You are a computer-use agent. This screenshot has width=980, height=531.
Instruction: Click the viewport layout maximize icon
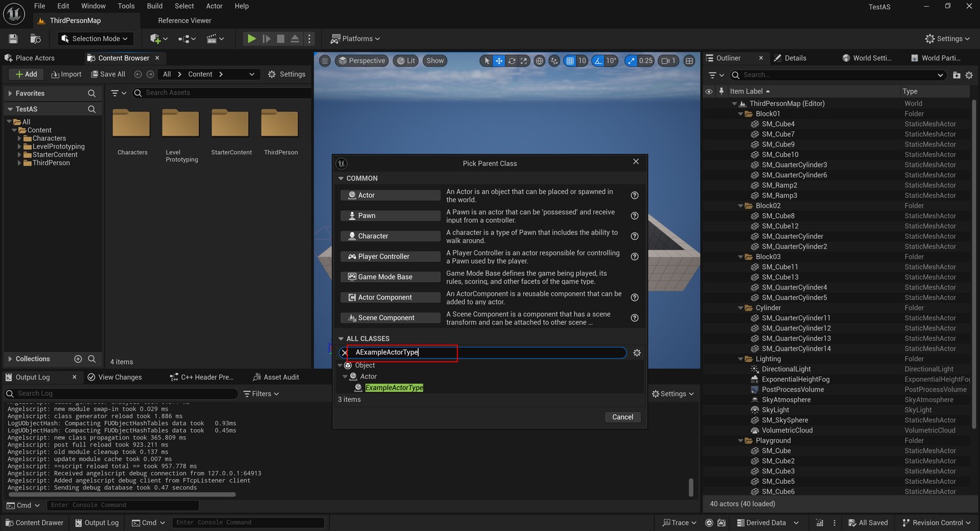click(689, 61)
